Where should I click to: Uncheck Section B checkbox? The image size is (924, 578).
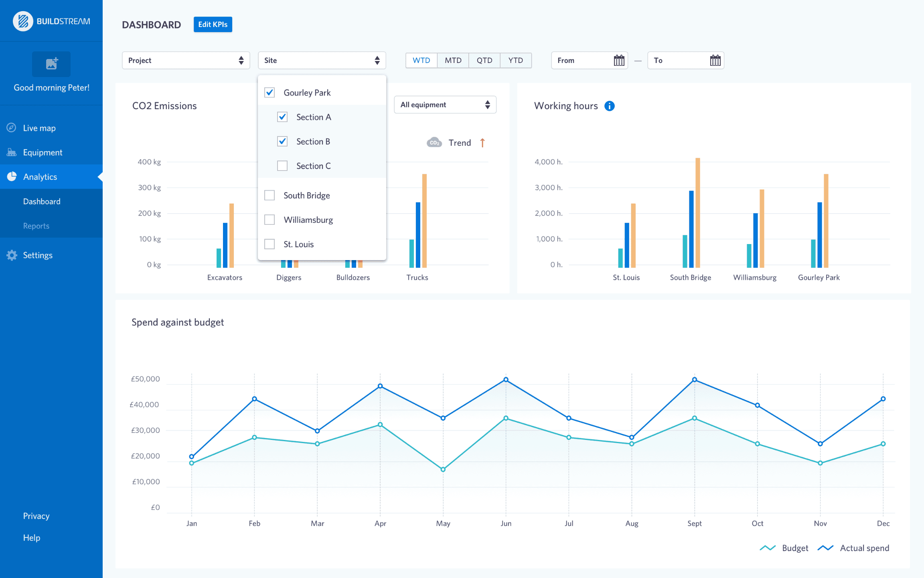click(282, 141)
